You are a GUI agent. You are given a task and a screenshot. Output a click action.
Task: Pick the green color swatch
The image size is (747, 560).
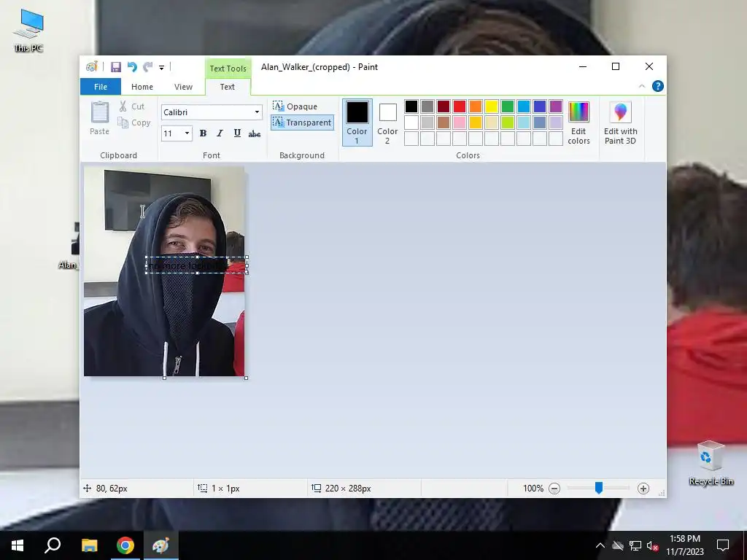coord(508,106)
